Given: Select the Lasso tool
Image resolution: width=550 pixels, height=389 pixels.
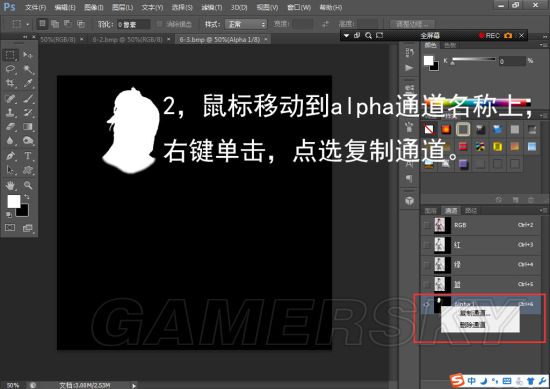Looking at the screenshot, I should pos(10,69).
